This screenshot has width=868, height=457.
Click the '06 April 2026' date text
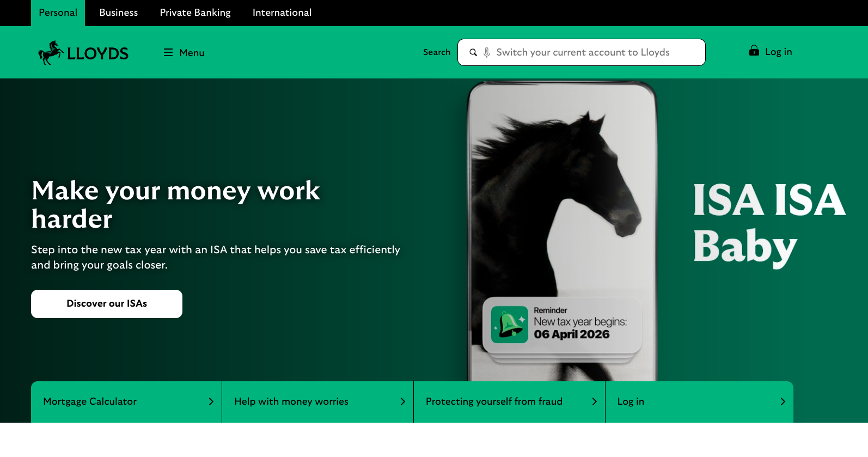click(572, 334)
